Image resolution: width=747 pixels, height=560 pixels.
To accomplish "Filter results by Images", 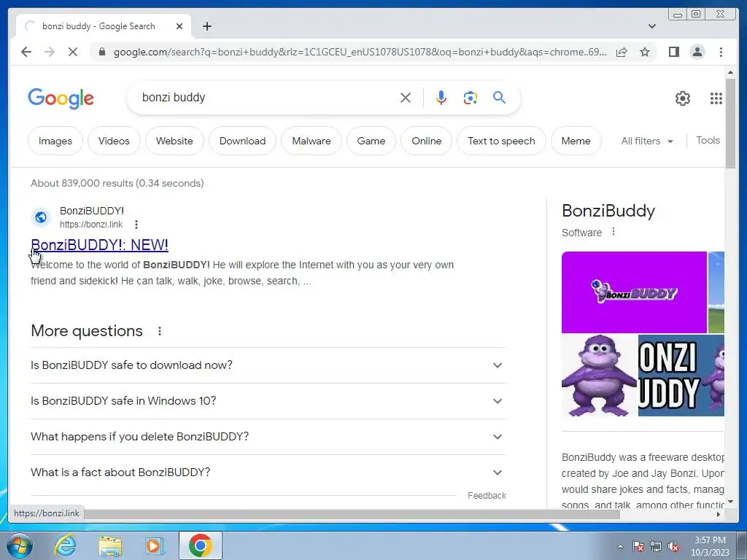I will point(55,141).
